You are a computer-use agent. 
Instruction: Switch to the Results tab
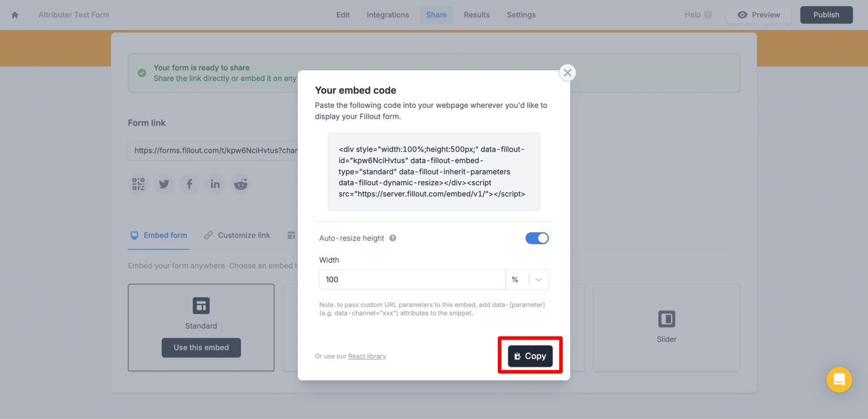(x=476, y=15)
